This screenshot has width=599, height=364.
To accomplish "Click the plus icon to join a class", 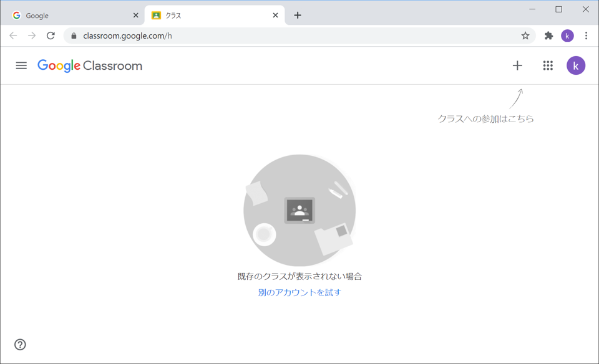I will pos(517,65).
